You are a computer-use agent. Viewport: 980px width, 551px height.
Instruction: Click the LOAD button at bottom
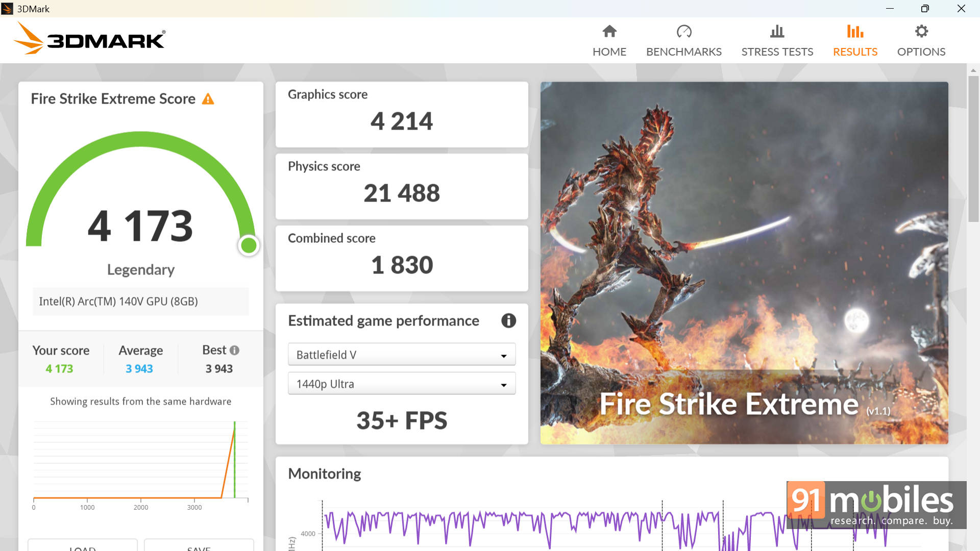point(82,546)
